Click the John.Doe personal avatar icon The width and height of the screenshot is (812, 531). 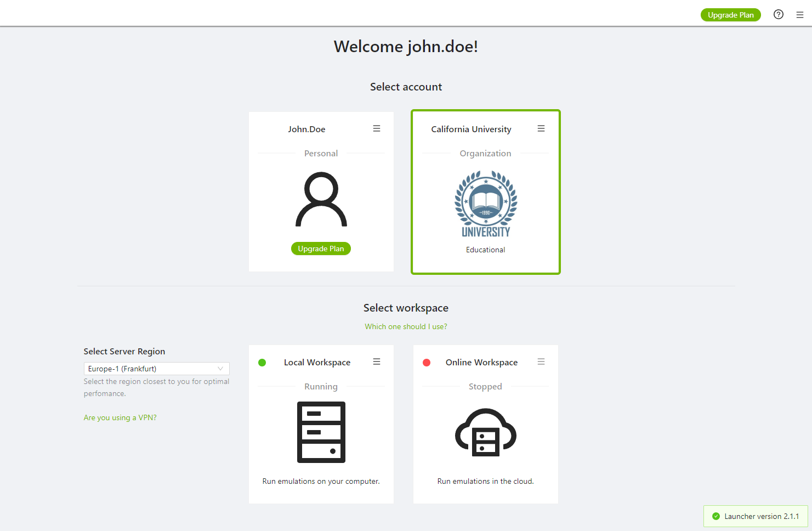(321, 199)
